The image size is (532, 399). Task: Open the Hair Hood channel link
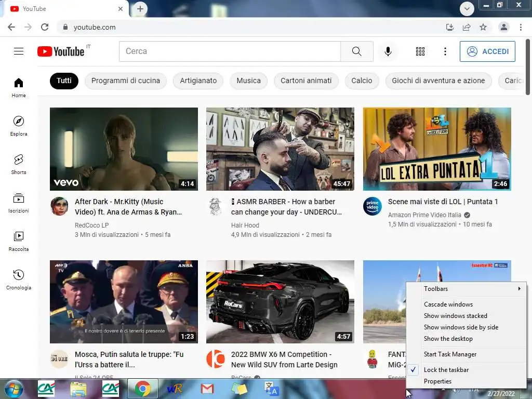coord(245,225)
